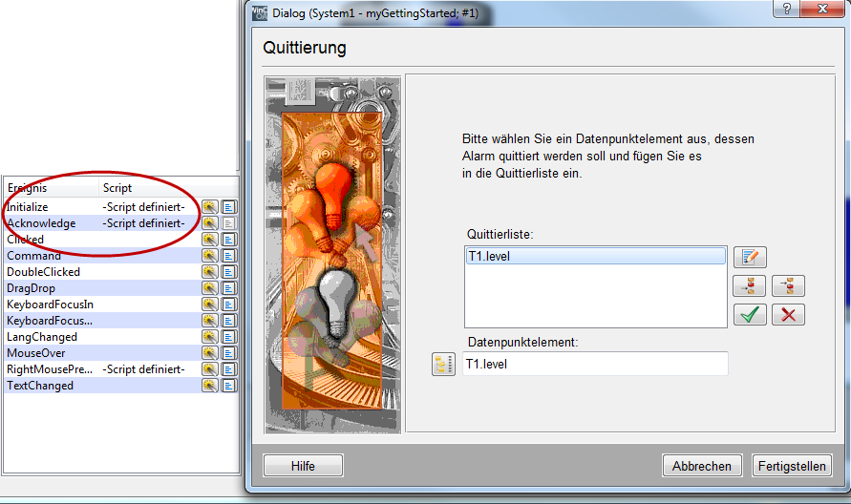Image resolution: width=851 pixels, height=504 pixels.
Task: Select T1.level in the Quittierliste
Action: point(595,256)
